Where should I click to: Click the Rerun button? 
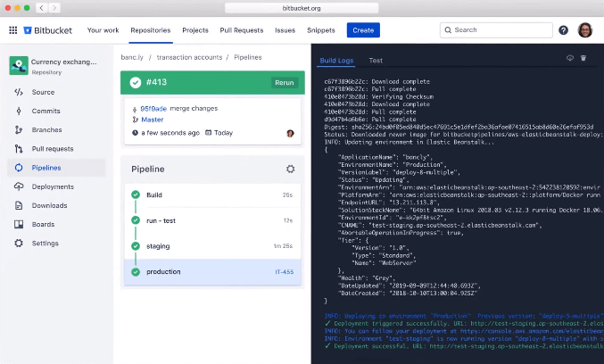[x=284, y=82]
